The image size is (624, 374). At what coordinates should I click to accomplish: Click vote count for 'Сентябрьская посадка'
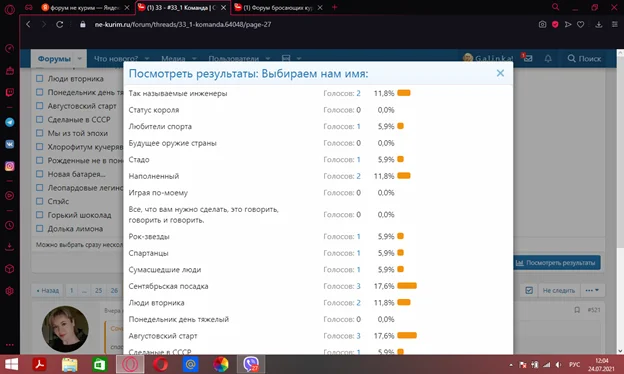click(x=358, y=286)
